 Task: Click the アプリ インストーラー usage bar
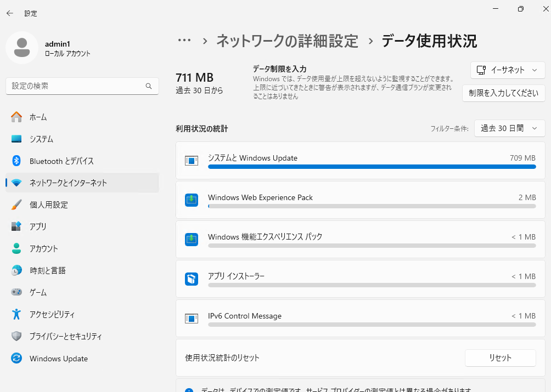372,285
